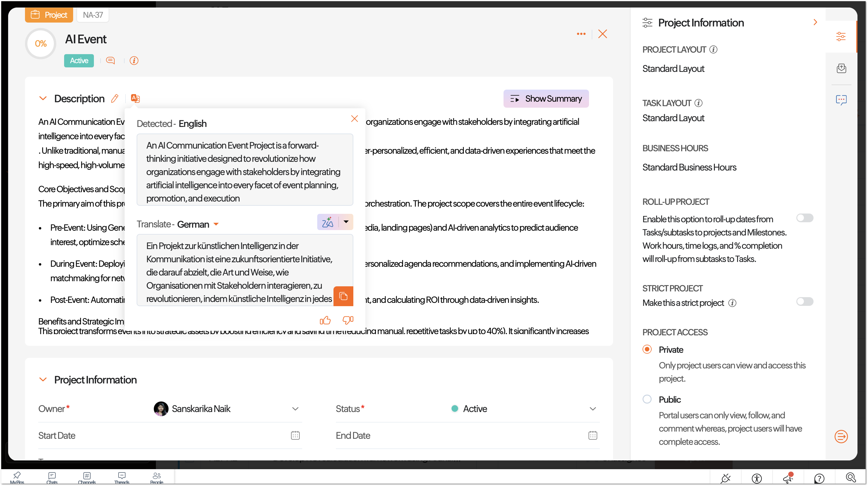Open the three-dots more options menu
Screen dimensions: 868x486
(581, 34)
